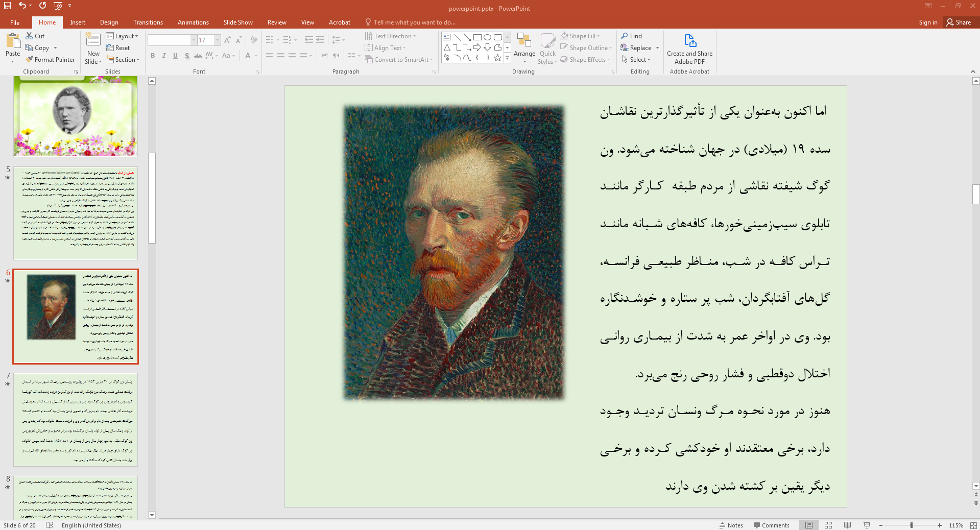The height and width of the screenshot is (530, 980).
Task: Increase font size with the larger A icon
Action: (227, 40)
